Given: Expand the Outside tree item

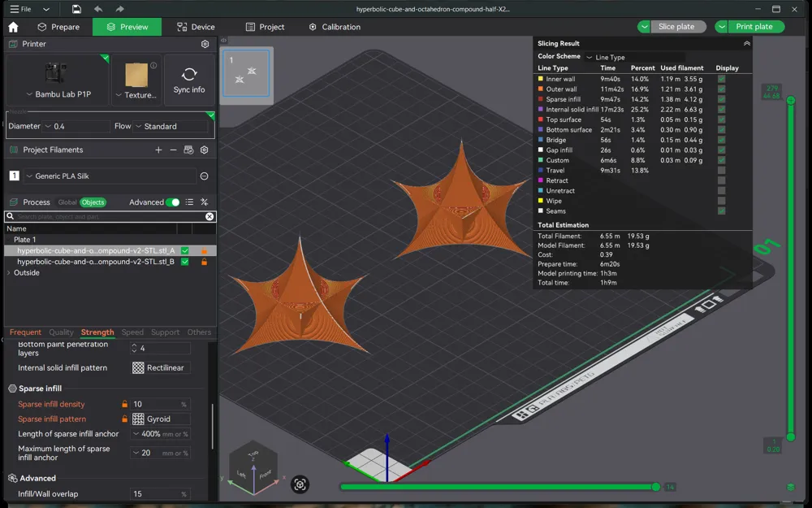Looking at the screenshot, I should click(x=8, y=272).
